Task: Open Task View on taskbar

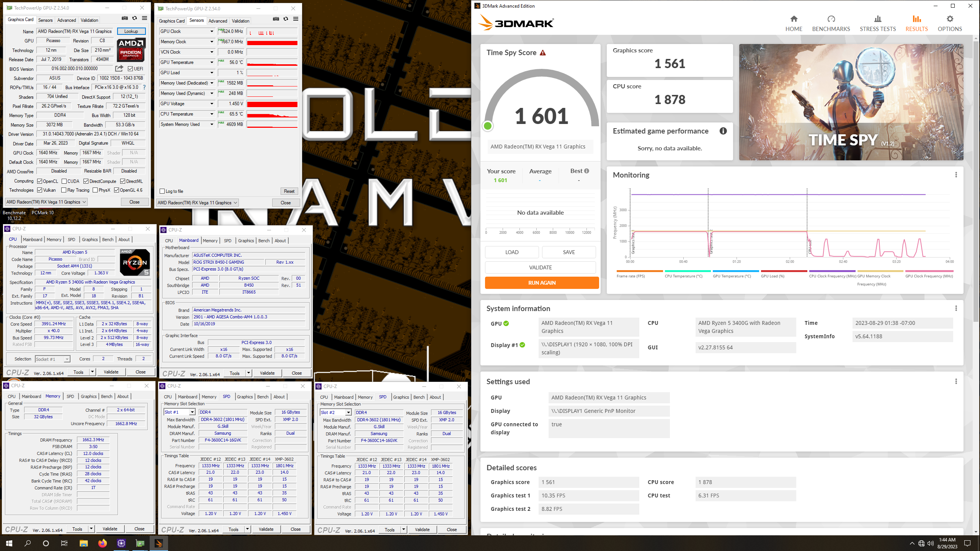Action: click(x=64, y=543)
